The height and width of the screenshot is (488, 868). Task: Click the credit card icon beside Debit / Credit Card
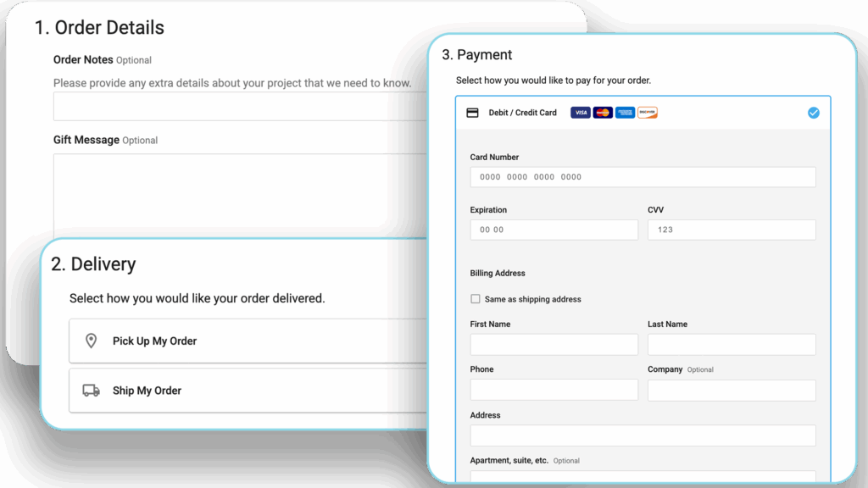pos(473,113)
